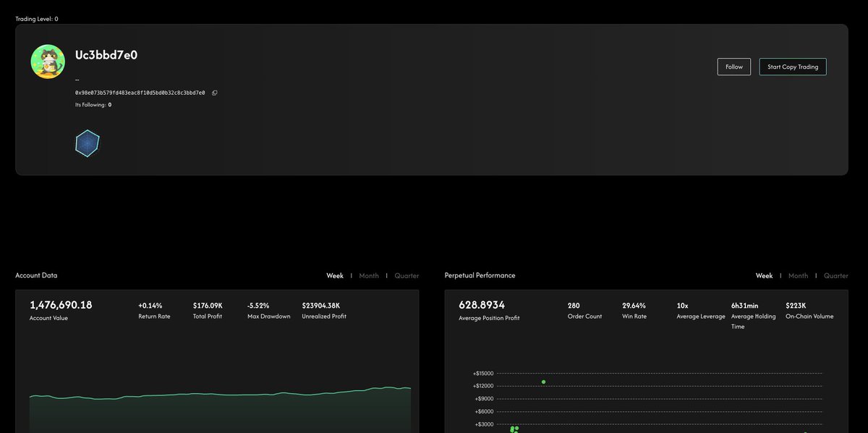Screen dimensions: 868x433
Task: Click the account value 1,476,690.18
Action: click(61, 305)
